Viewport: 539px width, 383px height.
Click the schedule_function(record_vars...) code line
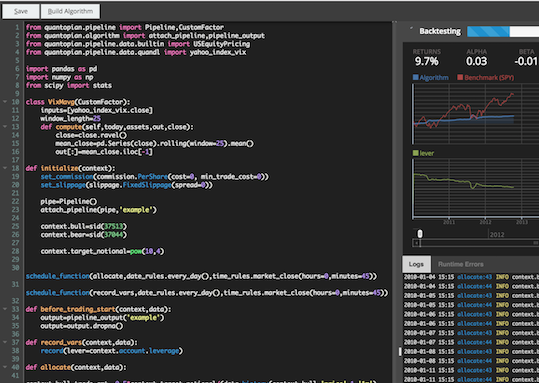(207, 293)
